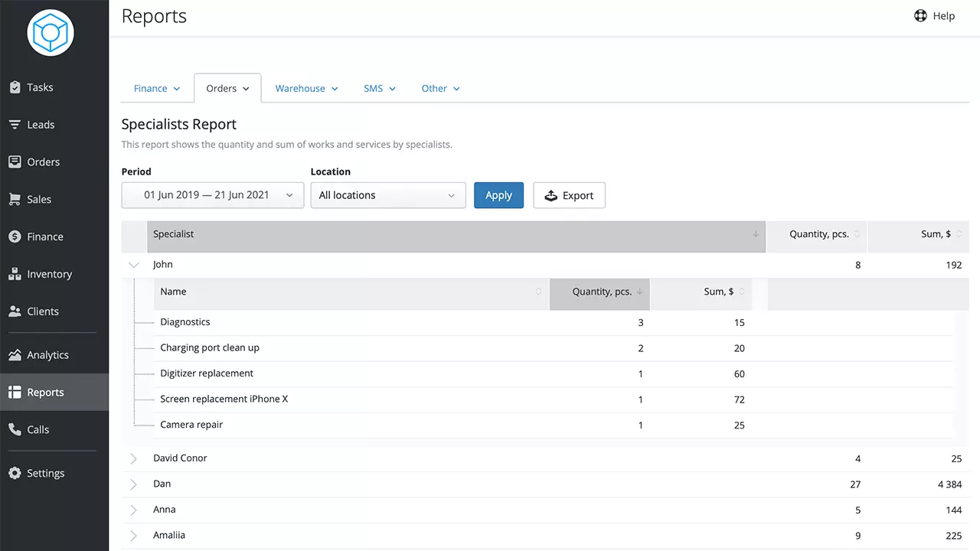Open the Finance reports tab dropdown
Screen dimensions: 980x551
tap(157, 89)
